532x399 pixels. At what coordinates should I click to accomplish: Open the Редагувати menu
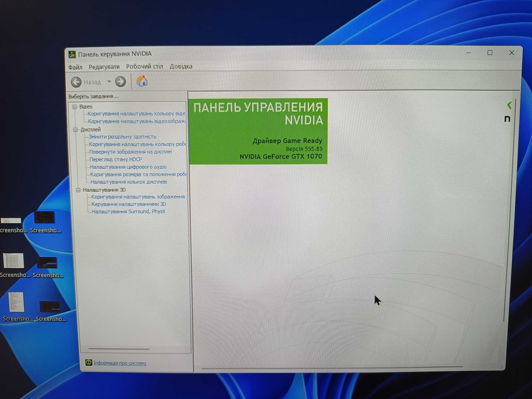pos(104,67)
